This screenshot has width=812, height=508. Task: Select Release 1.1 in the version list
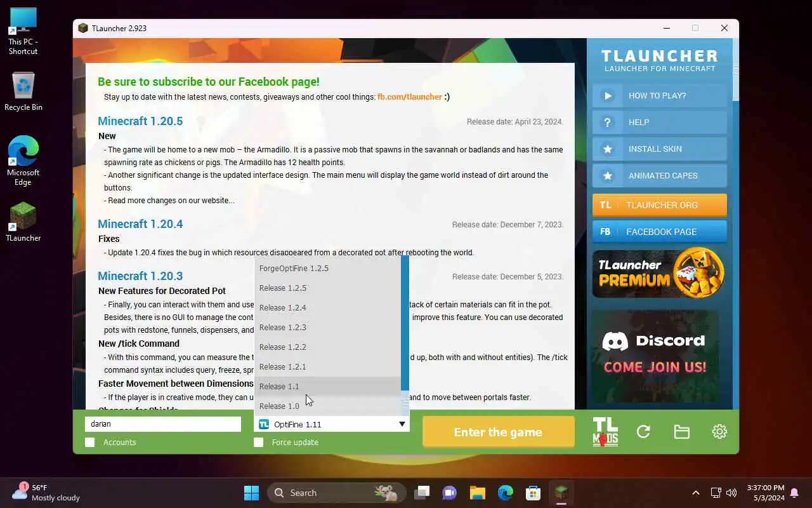click(327, 387)
